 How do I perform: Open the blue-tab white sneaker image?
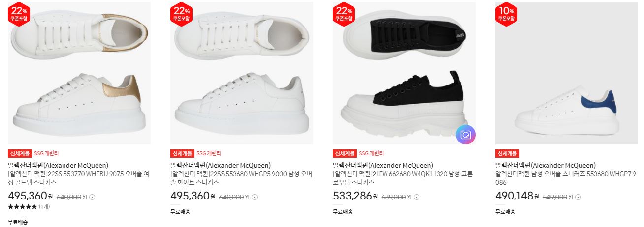pos(567,73)
